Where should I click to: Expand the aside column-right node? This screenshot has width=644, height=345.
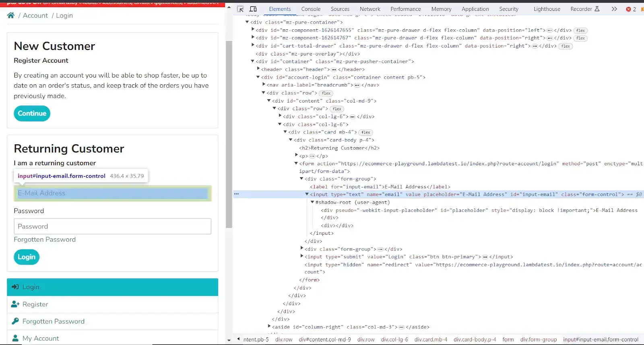(x=269, y=327)
